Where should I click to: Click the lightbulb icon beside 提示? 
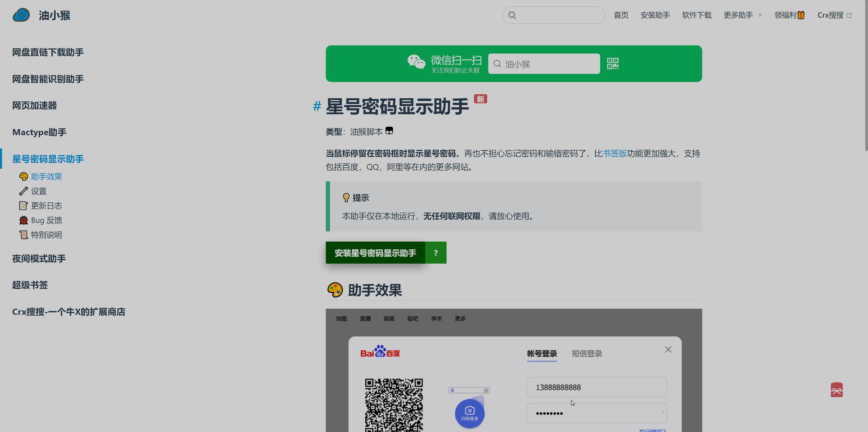[x=346, y=198]
